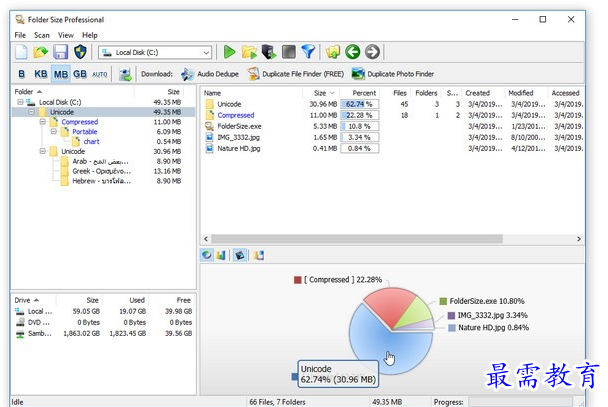Viewport: 608px width, 407px height.
Task: Open the View menu
Action: [66, 35]
